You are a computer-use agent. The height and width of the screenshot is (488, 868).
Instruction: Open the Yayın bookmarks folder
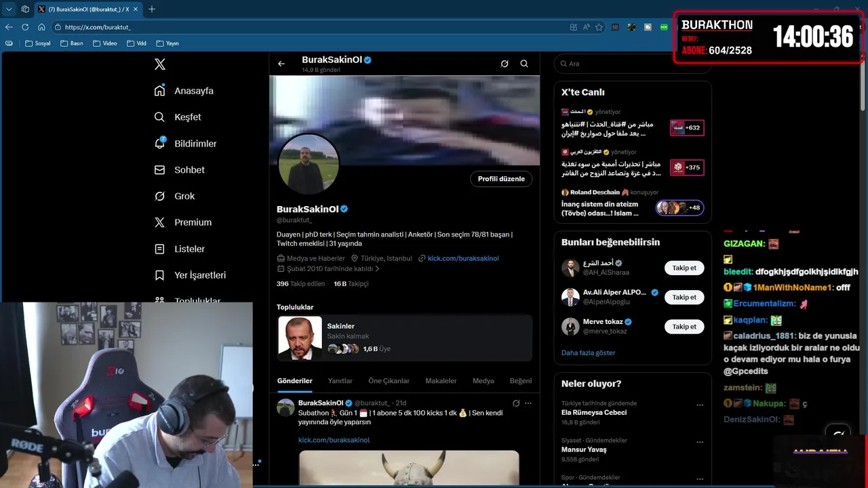[167, 43]
